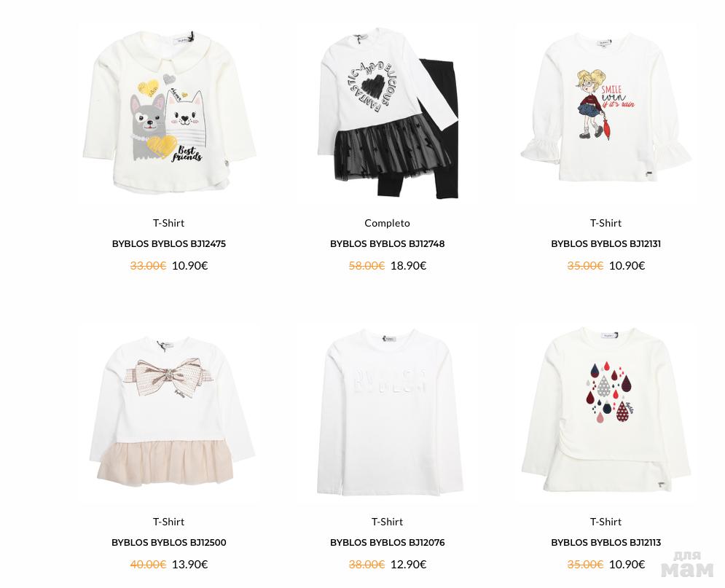Screen dimensions: 725x588
Task: Click the crossed-out 38.00€ original price
Action: pyautogui.click(x=367, y=564)
